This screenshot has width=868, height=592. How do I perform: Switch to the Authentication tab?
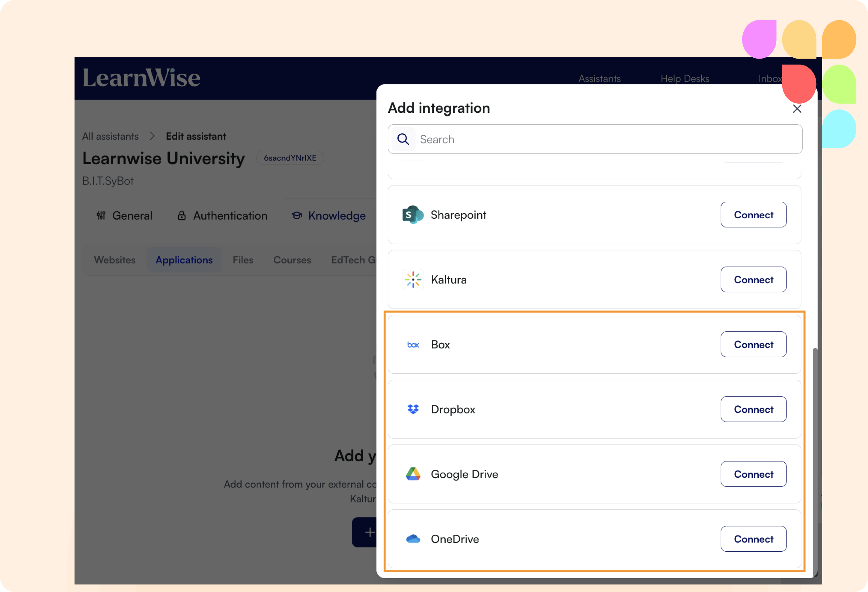coord(222,216)
